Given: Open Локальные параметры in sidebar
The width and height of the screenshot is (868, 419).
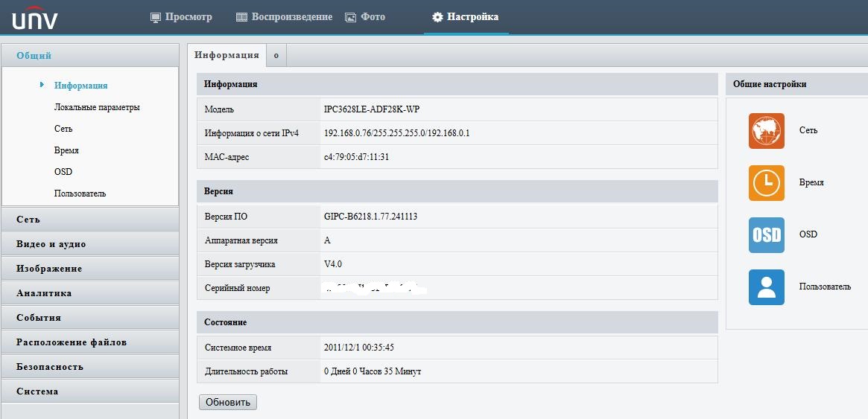Looking at the screenshot, I should (97, 107).
